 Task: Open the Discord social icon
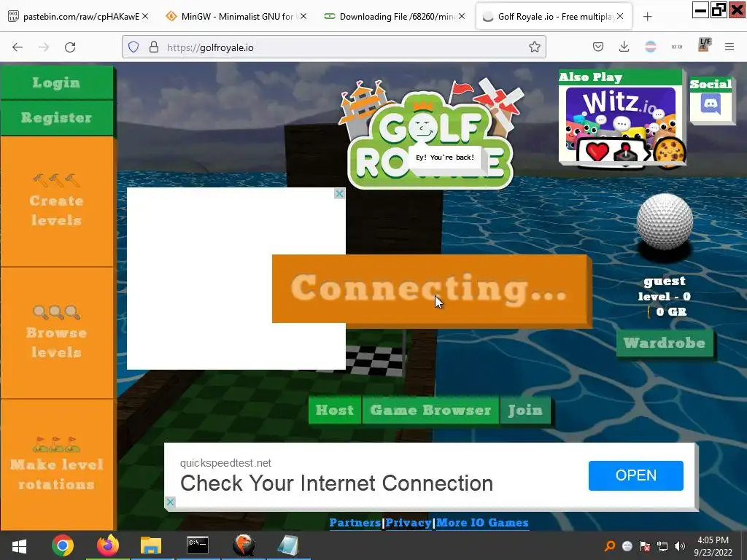tap(711, 104)
